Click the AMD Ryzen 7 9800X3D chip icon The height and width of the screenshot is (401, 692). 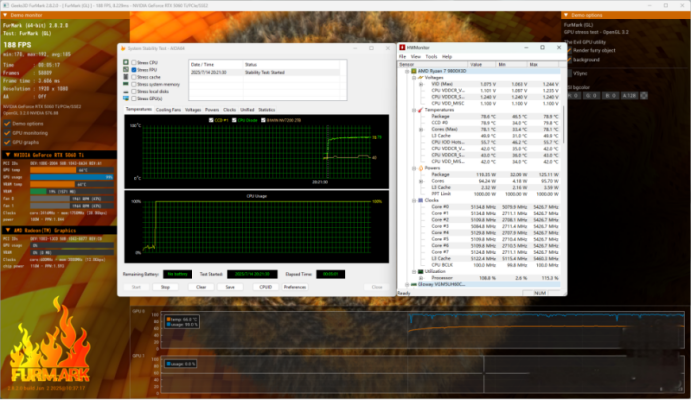(x=414, y=71)
